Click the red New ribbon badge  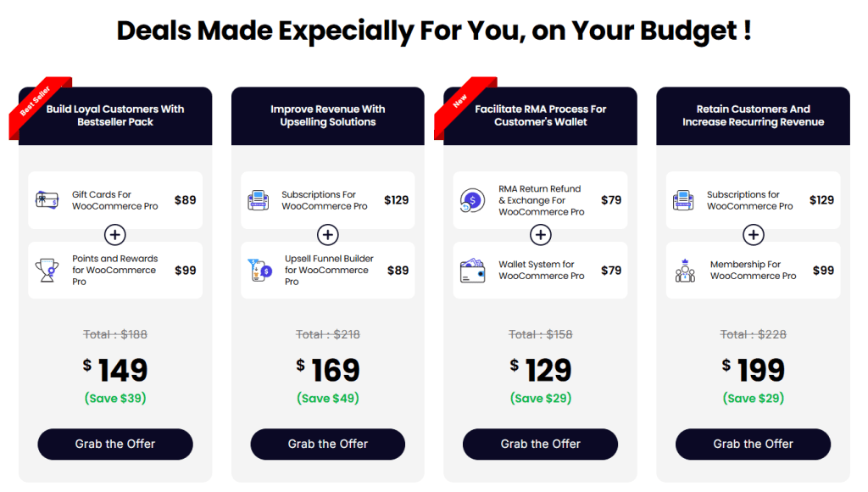pos(460,101)
